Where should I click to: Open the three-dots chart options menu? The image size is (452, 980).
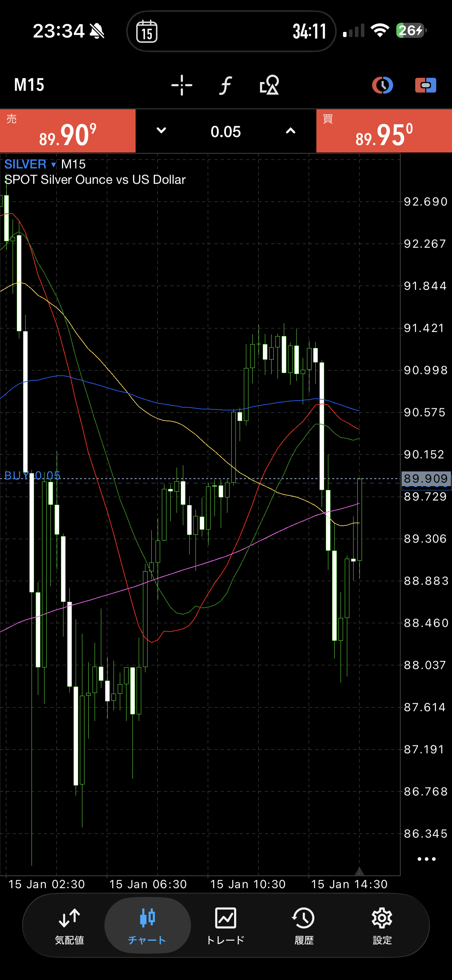click(x=426, y=859)
